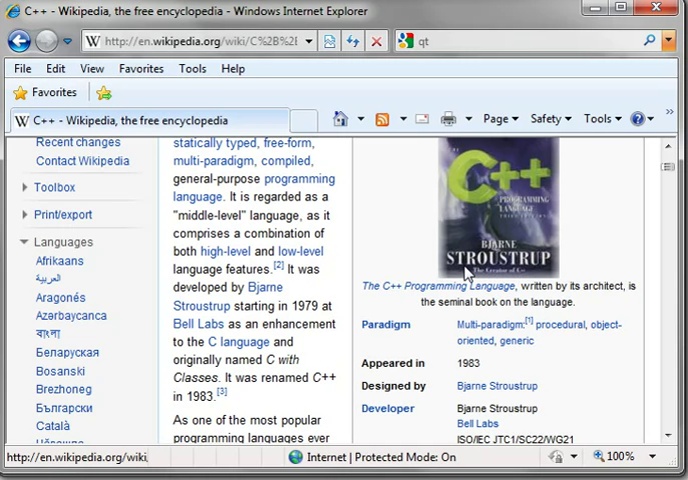Click the blue Help question mark icon

(637, 119)
